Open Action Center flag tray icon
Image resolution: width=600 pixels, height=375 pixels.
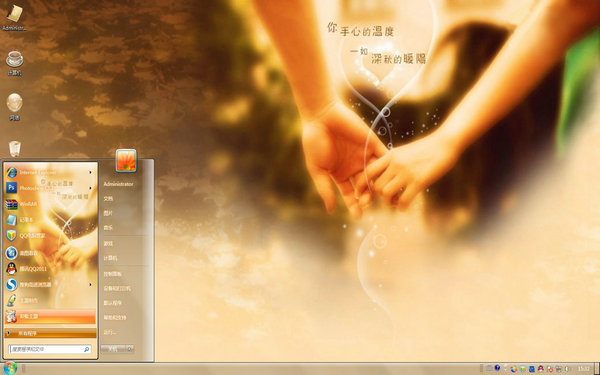coord(550,369)
